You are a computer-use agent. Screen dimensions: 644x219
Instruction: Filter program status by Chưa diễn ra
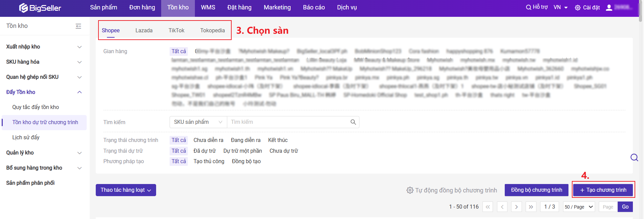click(208, 140)
